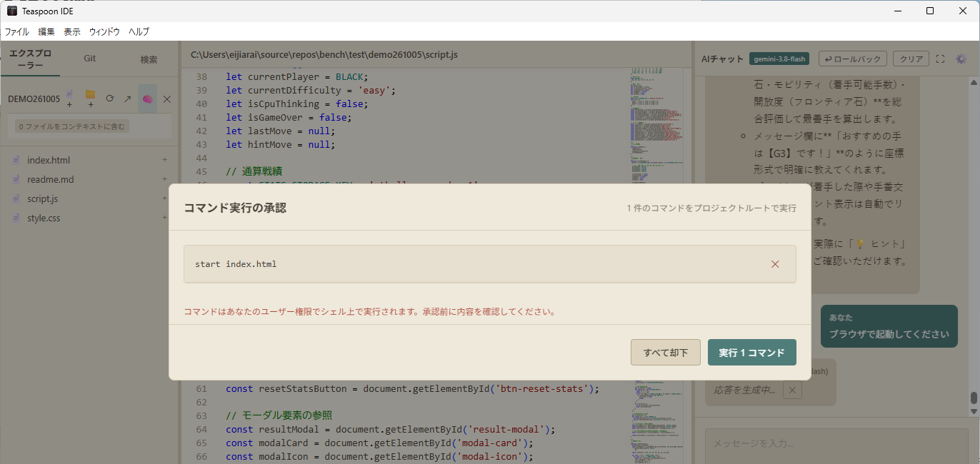980x464 pixels.
Task: Click the gemini-3.8-flash model badge
Action: 779,59
